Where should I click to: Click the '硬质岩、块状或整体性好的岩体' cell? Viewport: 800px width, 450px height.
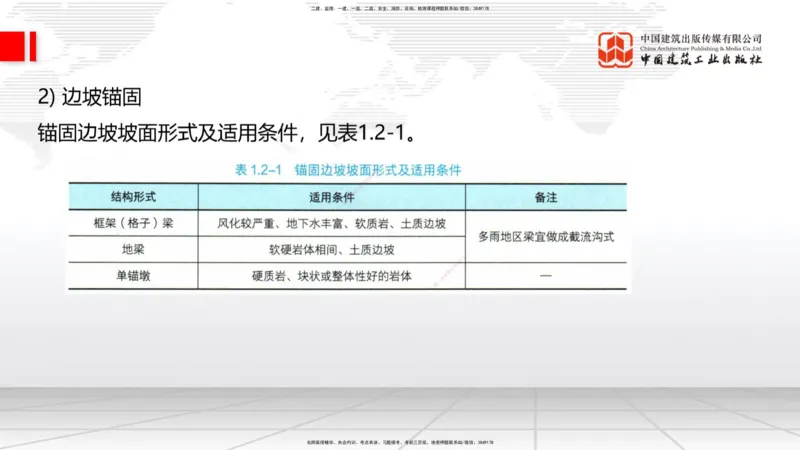point(332,276)
